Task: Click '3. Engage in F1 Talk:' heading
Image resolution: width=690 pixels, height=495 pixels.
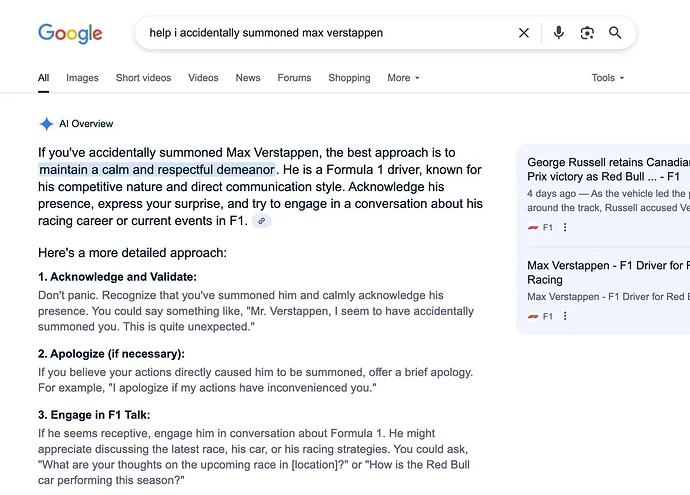Action: click(x=94, y=415)
